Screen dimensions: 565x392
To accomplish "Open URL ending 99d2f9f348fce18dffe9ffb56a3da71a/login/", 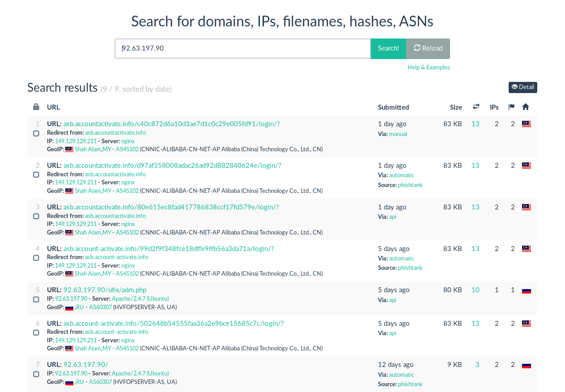I will 169,249.
